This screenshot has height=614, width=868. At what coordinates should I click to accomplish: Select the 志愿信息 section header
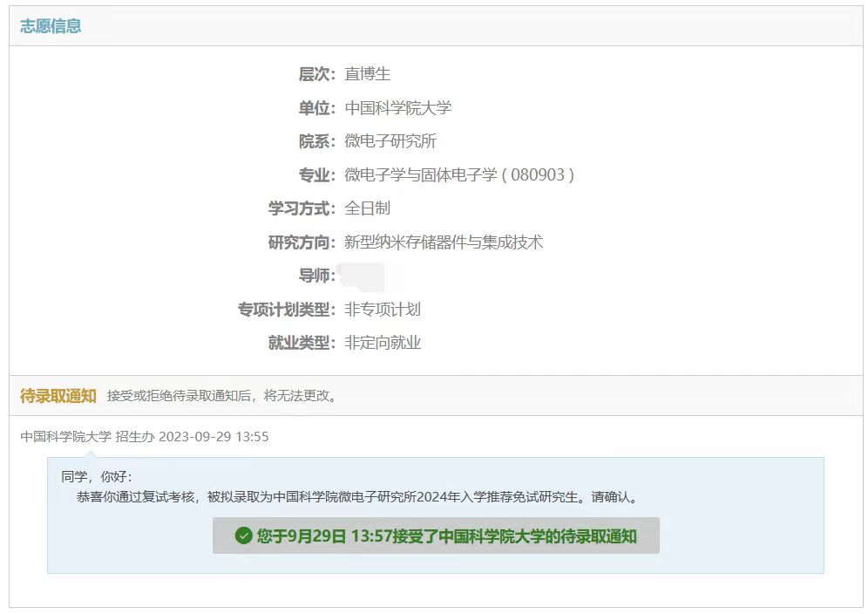coord(51,26)
